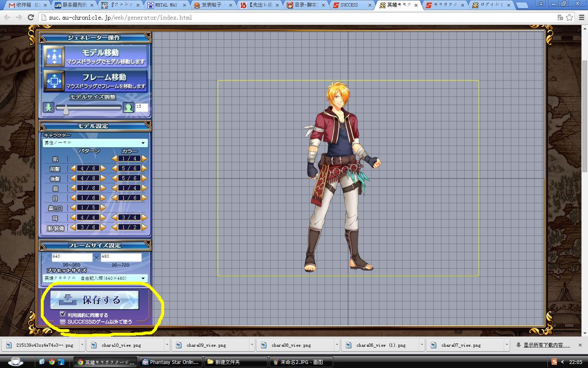Previous 目 color arrow

[114, 198]
